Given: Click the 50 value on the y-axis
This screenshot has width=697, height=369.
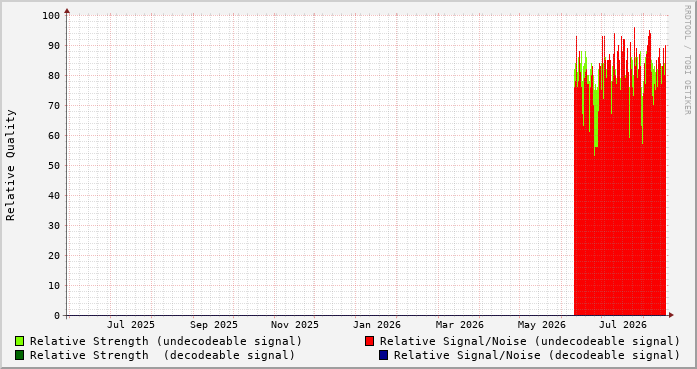Looking at the screenshot, I should coord(54,165).
